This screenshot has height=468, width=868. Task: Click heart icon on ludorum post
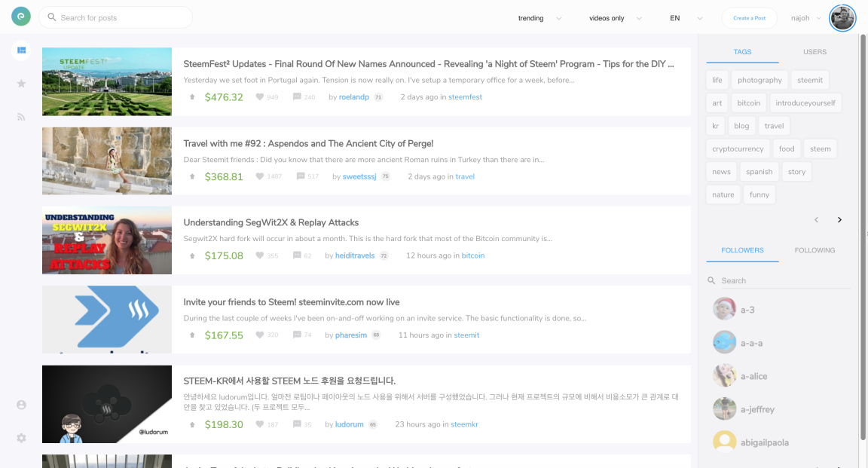pyautogui.click(x=260, y=424)
